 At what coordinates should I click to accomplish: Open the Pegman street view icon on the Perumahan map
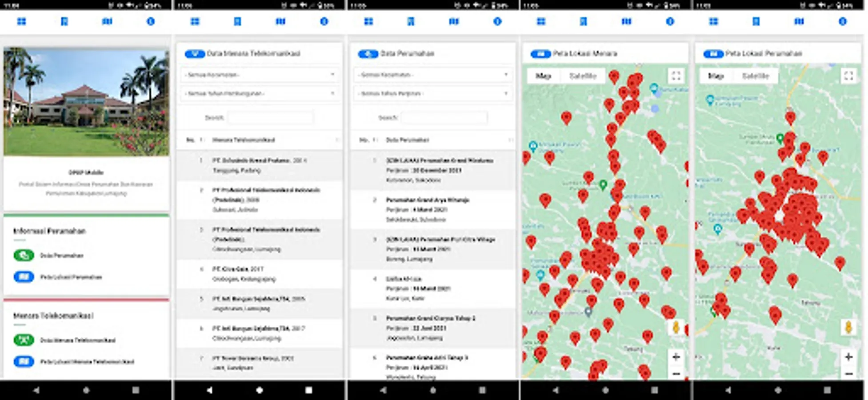848,328
